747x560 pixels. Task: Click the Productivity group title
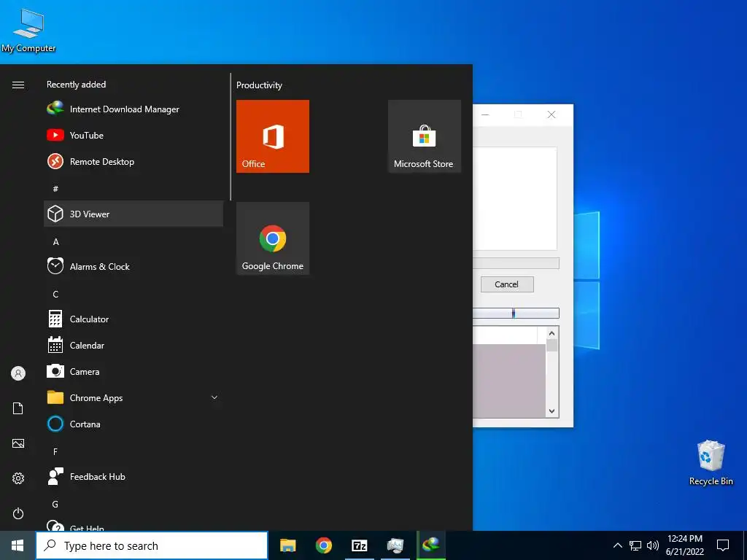pyautogui.click(x=259, y=85)
